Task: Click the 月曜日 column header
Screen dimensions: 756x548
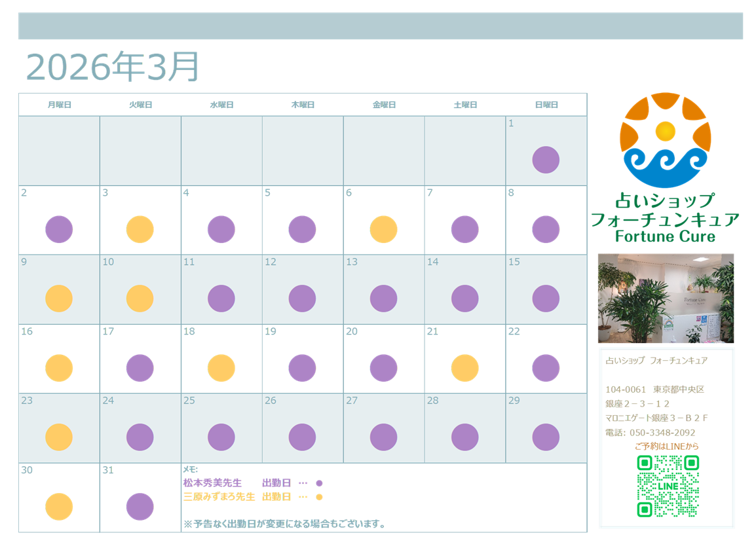Action: 59,105
